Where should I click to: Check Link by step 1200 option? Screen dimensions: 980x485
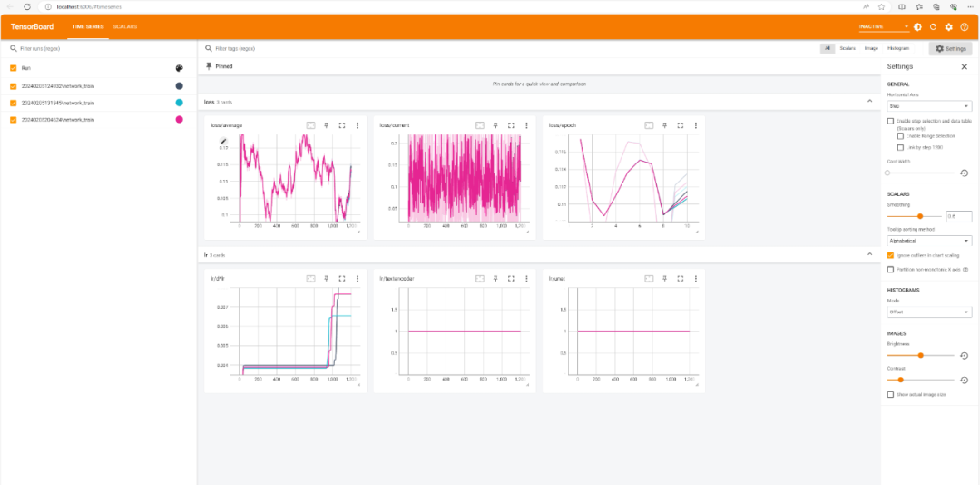(901, 148)
